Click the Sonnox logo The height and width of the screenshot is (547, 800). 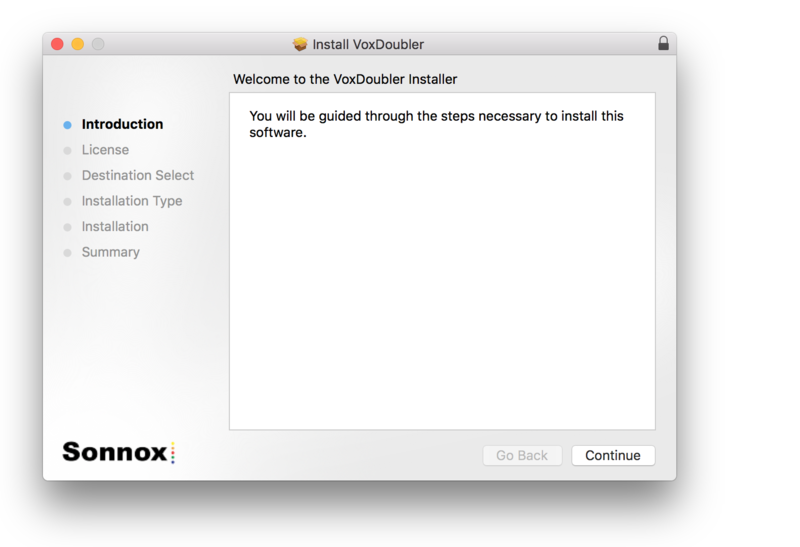119,452
